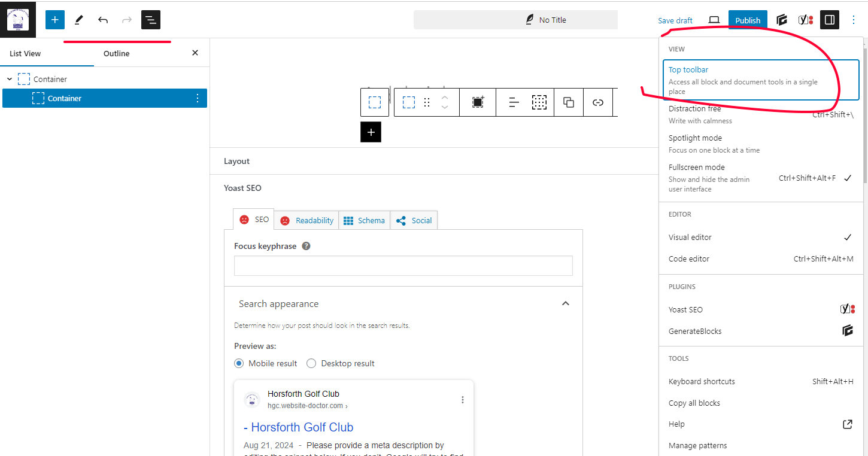
Task: Click Save draft link
Action: click(x=675, y=20)
